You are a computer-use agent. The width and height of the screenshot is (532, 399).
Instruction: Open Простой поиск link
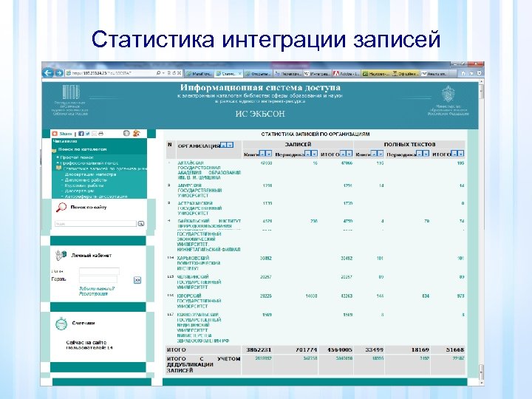coord(77,157)
